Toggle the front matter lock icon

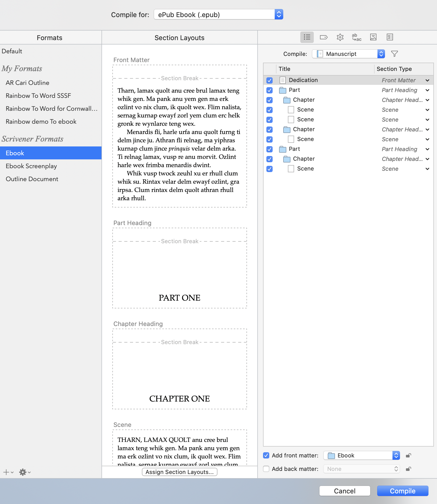(x=409, y=455)
